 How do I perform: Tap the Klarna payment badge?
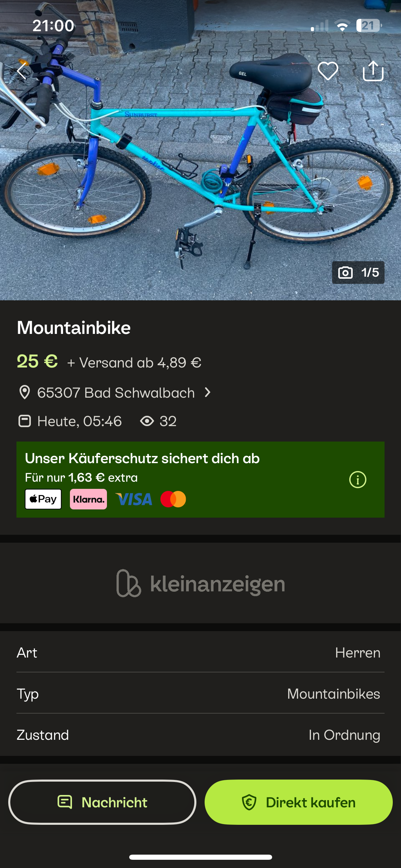click(x=88, y=499)
